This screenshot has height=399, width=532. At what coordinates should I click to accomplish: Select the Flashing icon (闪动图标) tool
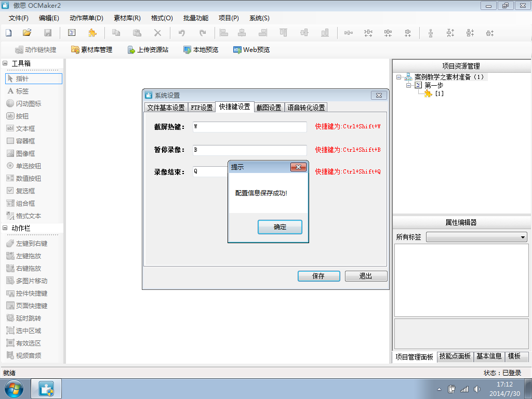pyautogui.click(x=24, y=104)
